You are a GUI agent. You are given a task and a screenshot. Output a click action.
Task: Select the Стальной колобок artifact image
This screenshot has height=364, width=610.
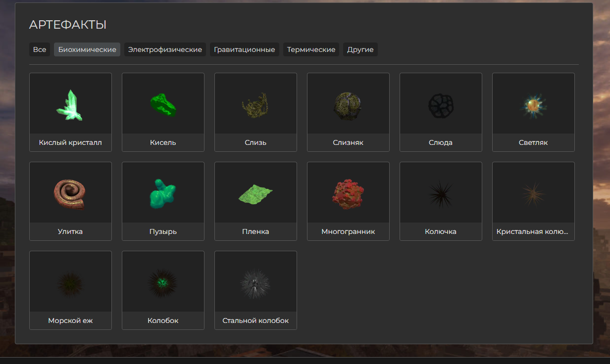[x=255, y=283]
